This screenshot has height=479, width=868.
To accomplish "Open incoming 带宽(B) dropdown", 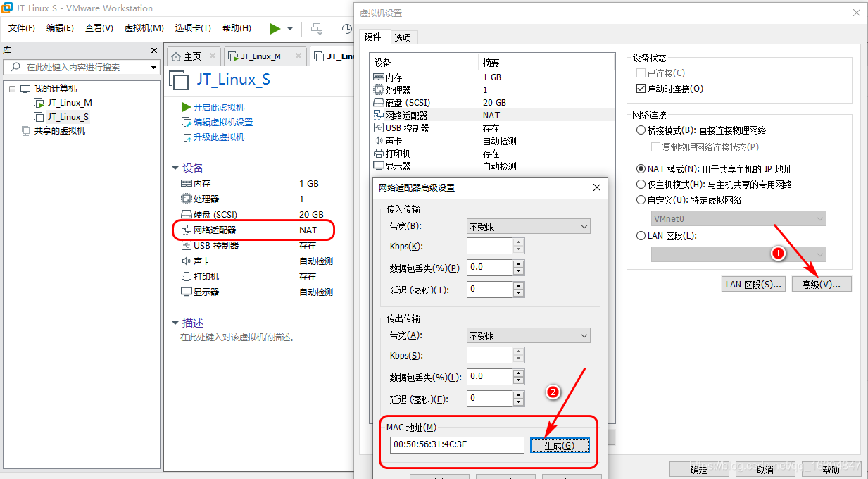I will pos(529,227).
